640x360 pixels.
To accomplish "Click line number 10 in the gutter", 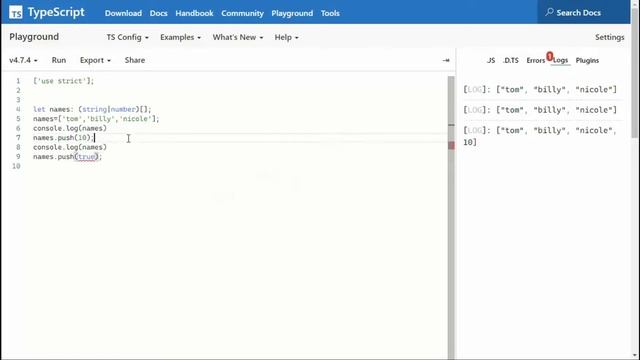I will click(16, 166).
